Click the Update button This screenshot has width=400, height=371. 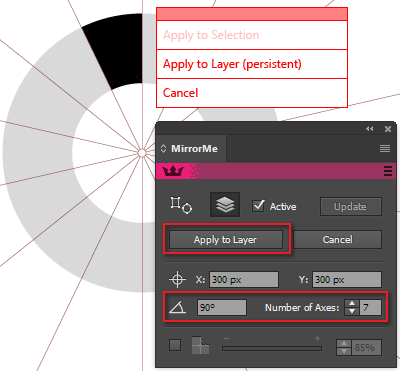point(351,206)
